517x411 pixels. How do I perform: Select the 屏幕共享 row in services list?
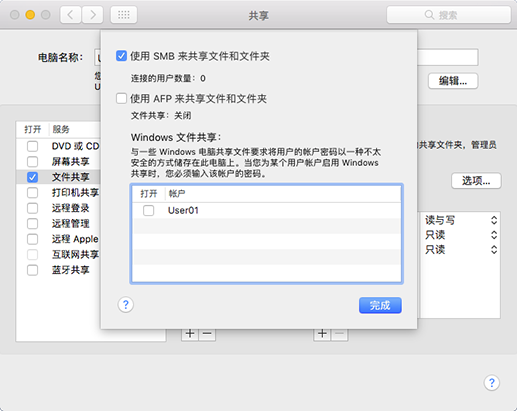59,162
